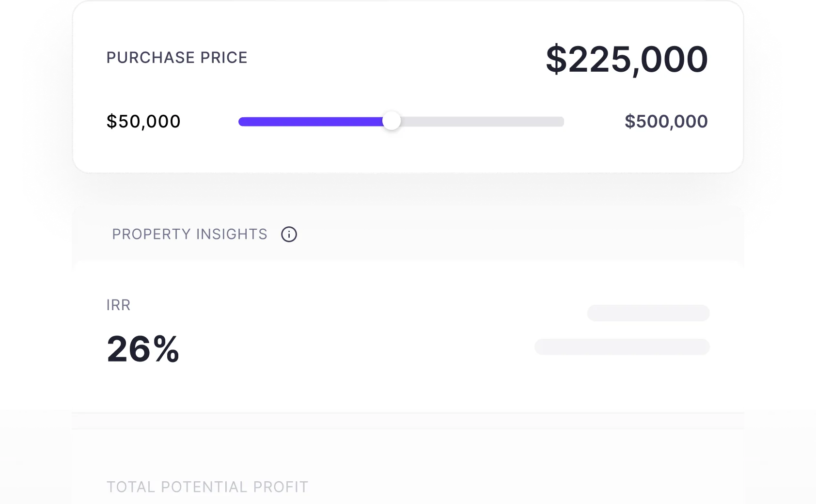This screenshot has width=816, height=504.
Task: Set slider to maximum at track's right end
Action: point(562,122)
